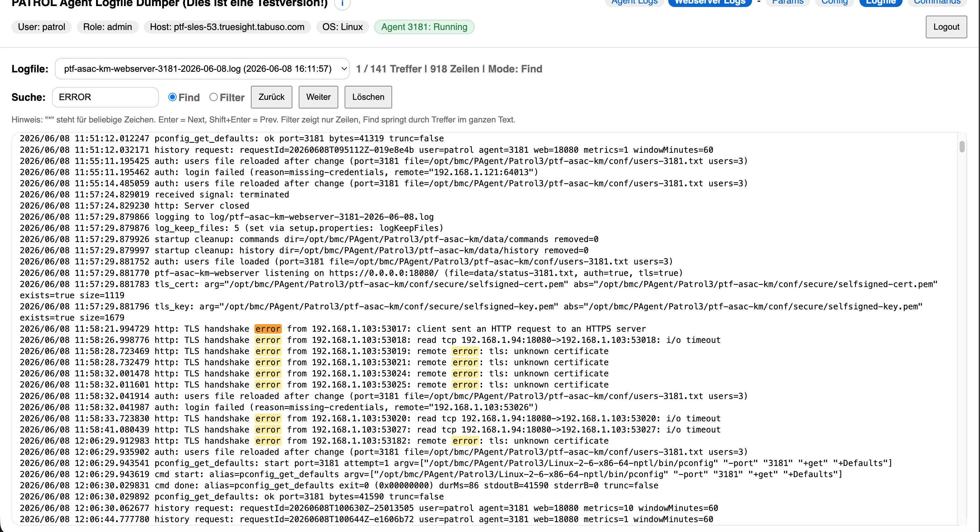This screenshot has width=980, height=532.
Task: Click the Host ptf-sles-53.truesight.tabuso.com badge
Action: (x=227, y=27)
